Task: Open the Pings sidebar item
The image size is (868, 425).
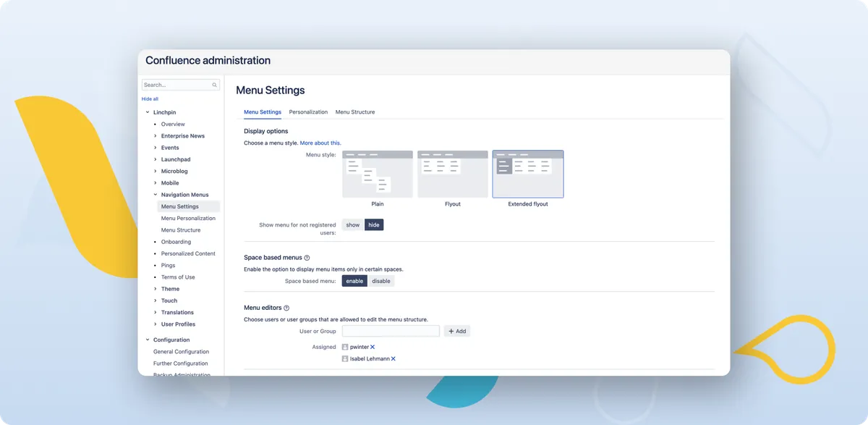Action: 168,266
